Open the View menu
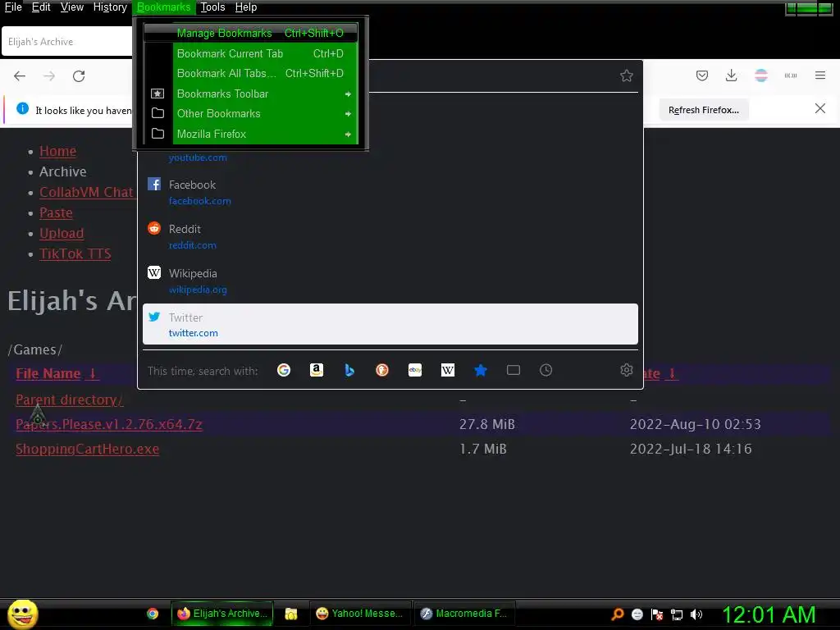This screenshot has height=630, width=840. (72, 7)
